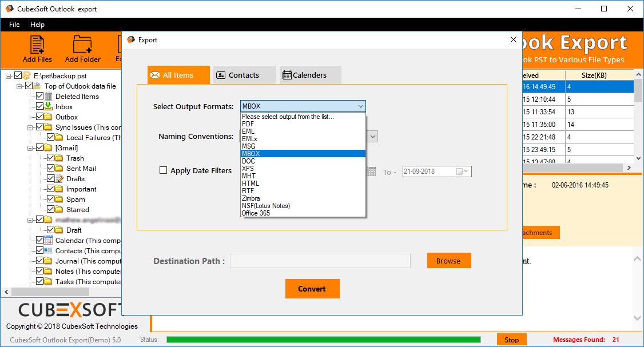Image resolution: width=644 pixels, height=347 pixels.
Task: Click the Convert button
Action: pos(312,289)
